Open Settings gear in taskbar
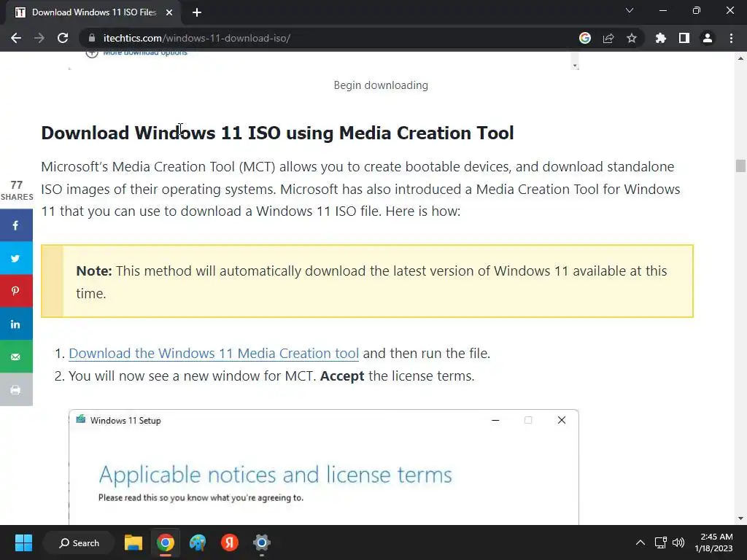Image resolution: width=747 pixels, height=560 pixels. pyautogui.click(x=262, y=542)
